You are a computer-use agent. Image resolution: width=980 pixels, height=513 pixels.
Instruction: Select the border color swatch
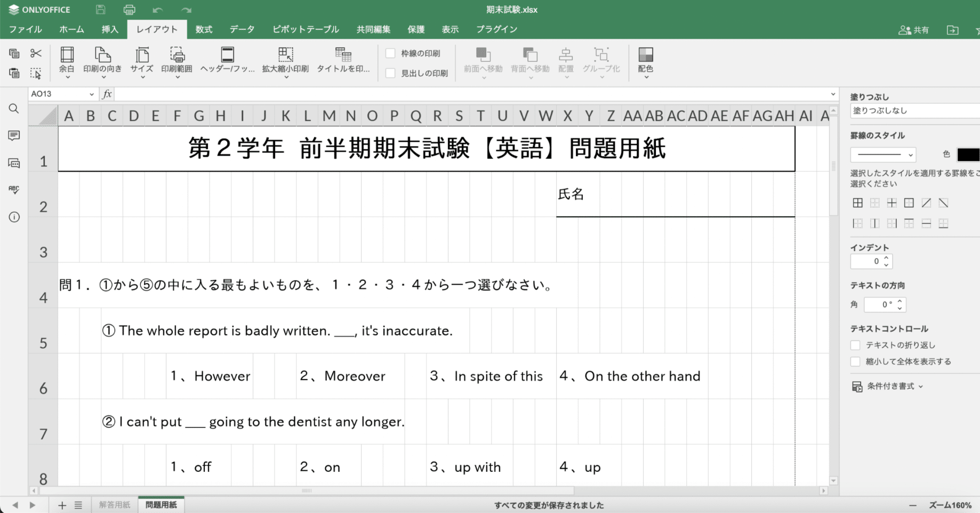click(969, 154)
